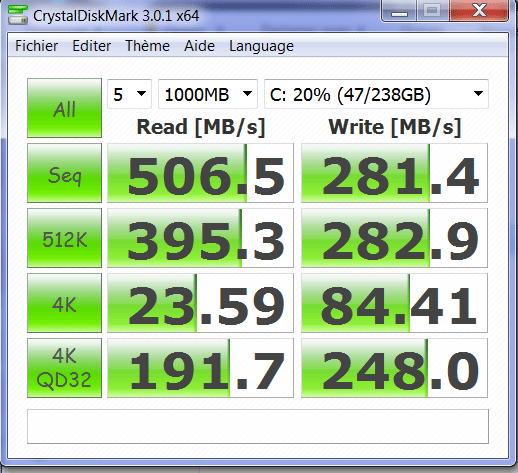The height and width of the screenshot is (473, 518).
Task: Open the Aide menu
Action: (x=199, y=46)
